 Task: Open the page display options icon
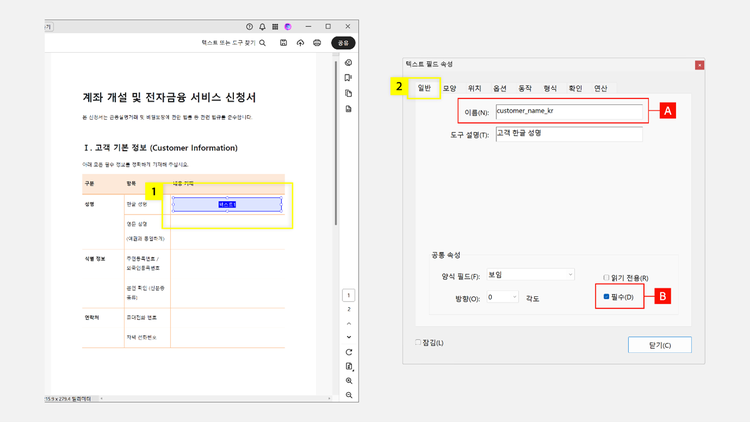tap(349, 367)
